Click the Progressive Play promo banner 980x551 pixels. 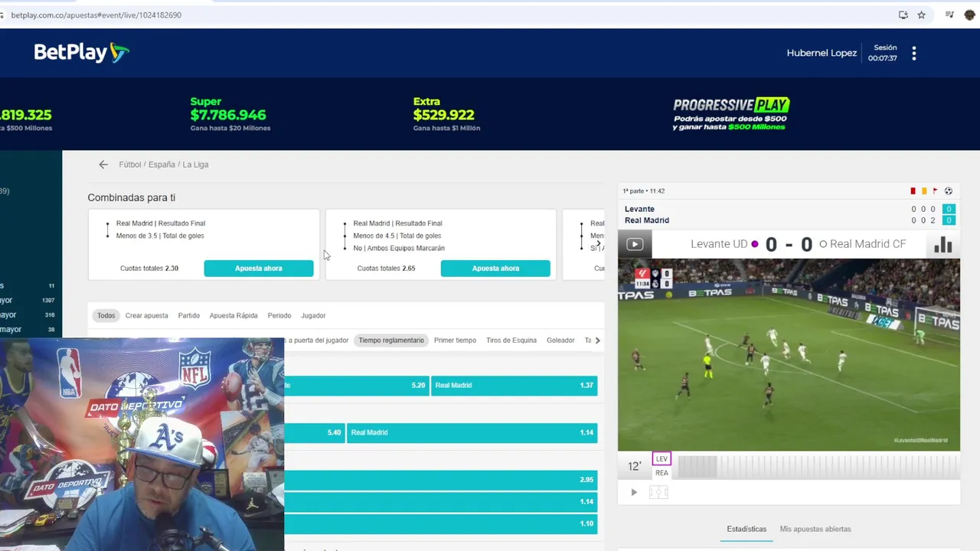(731, 114)
